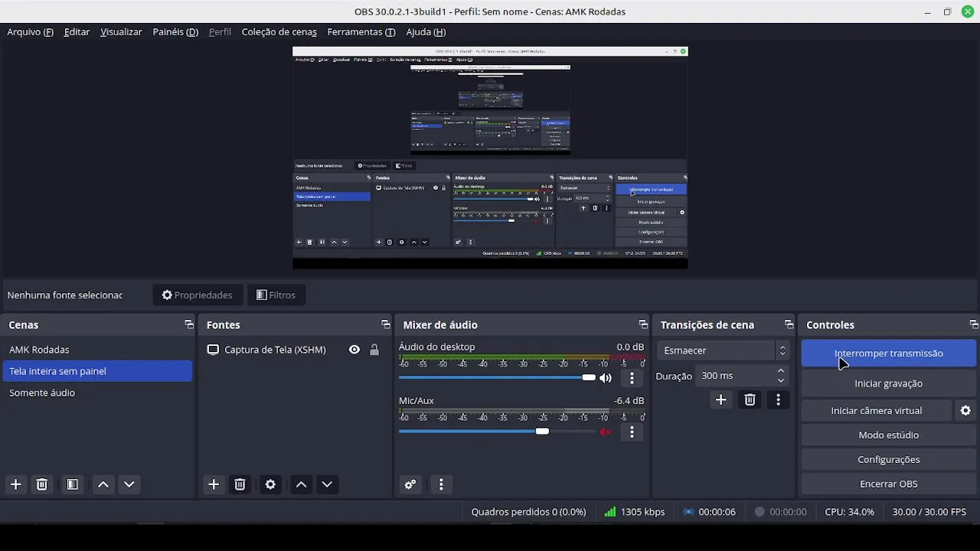Click Interromper transmissão button
This screenshot has width=980, height=551.
click(888, 354)
